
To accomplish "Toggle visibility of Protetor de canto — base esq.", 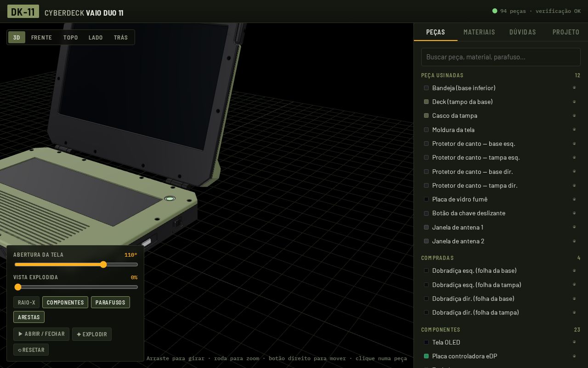I will 574,144.
